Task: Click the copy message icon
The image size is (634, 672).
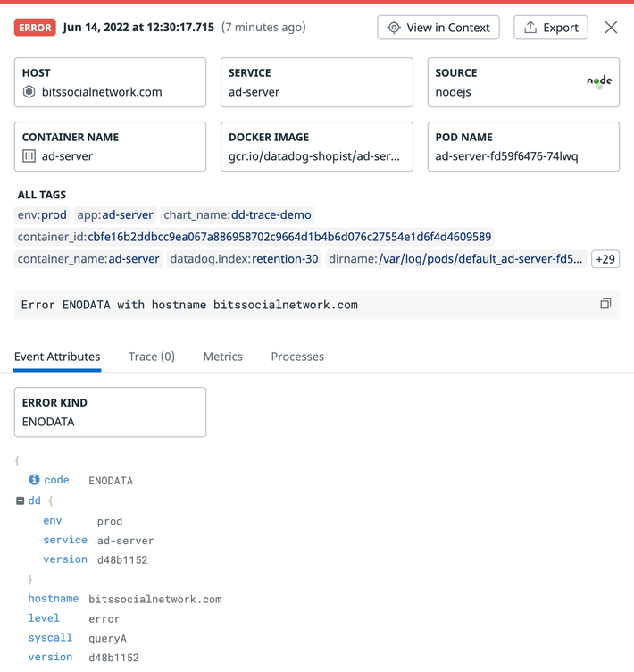Action: point(605,304)
